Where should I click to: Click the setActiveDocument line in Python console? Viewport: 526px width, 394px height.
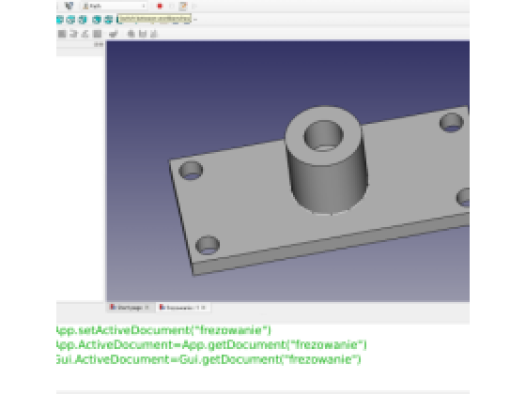point(164,330)
